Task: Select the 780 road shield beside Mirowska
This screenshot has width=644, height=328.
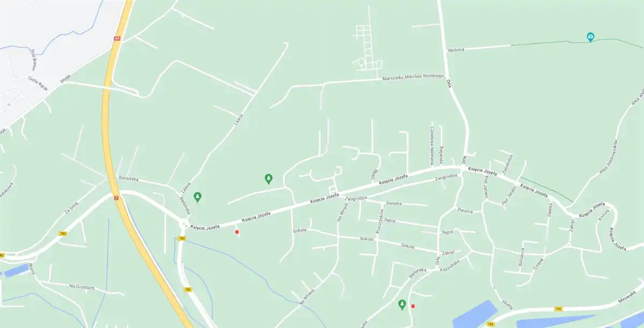Action: tap(558, 309)
